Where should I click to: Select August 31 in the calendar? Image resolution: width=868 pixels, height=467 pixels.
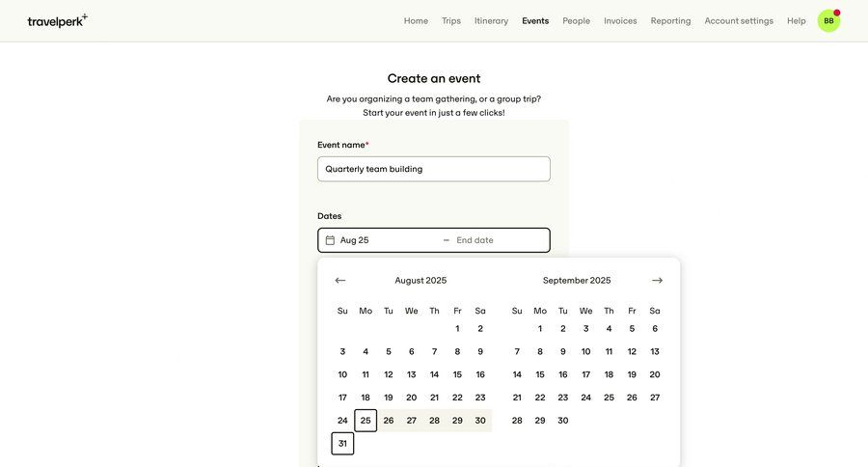[342, 444]
